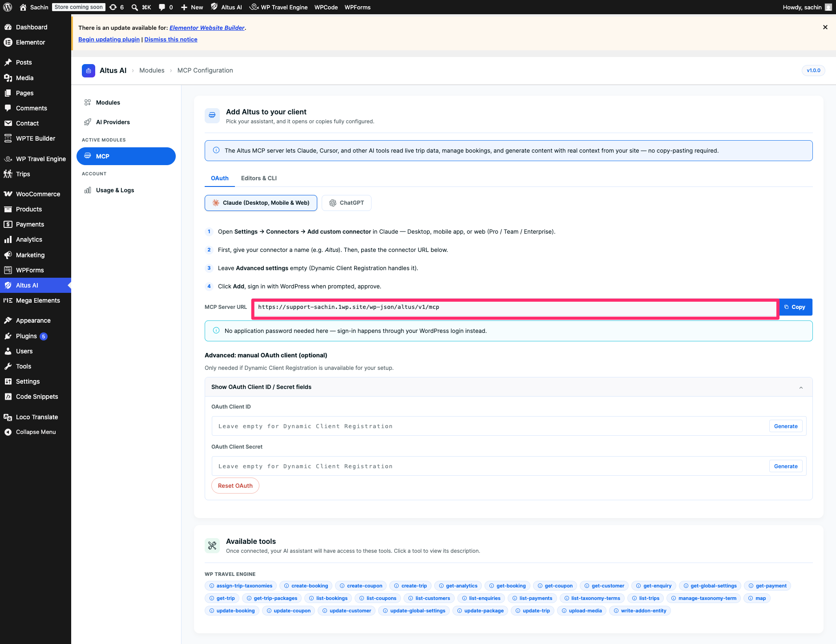Screen dimensions: 836x644
Task: Click the Trips sidebar icon
Action: [x=8, y=174]
